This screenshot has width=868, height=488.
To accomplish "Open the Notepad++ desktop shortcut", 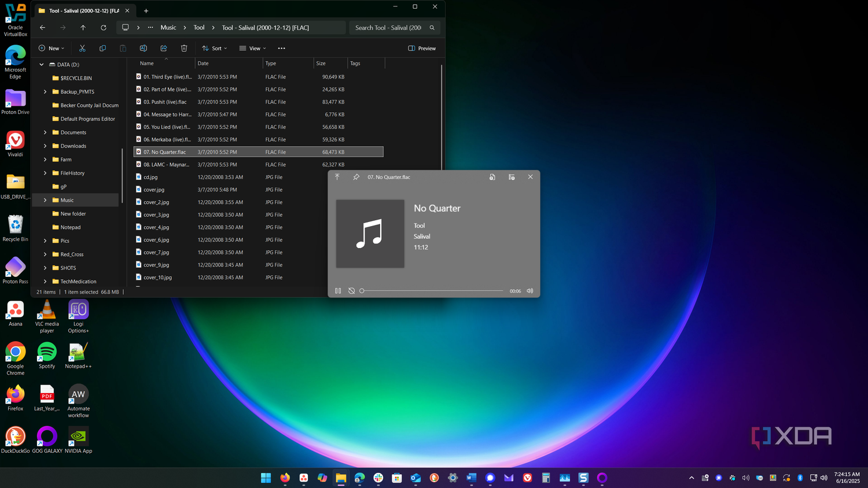I will tap(78, 356).
